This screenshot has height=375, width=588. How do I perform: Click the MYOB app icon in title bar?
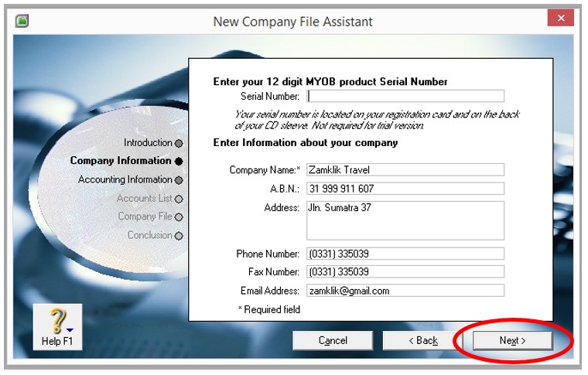tap(22, 21)
